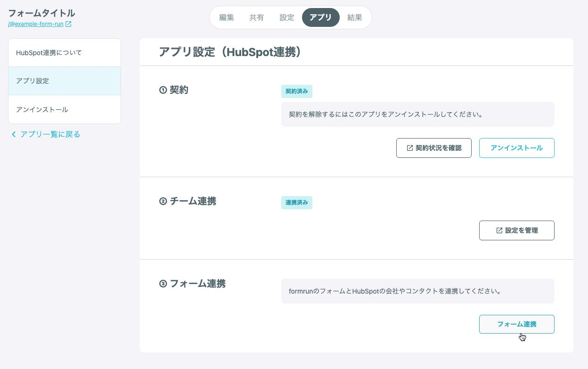Image resolution: width=588 pixels, height=369 pixels.
Task: Click the フォームタイトル heading
Action: click(x=41, y=13)
